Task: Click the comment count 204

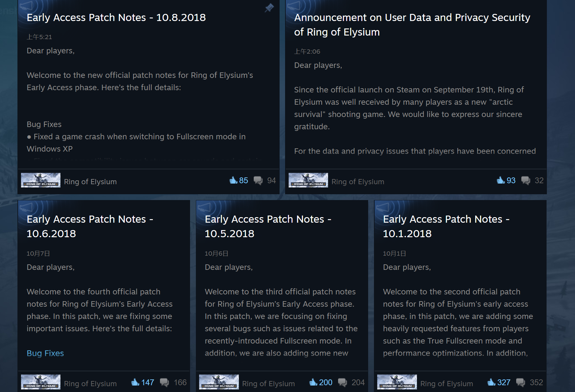Action: (x=358, y=382)
